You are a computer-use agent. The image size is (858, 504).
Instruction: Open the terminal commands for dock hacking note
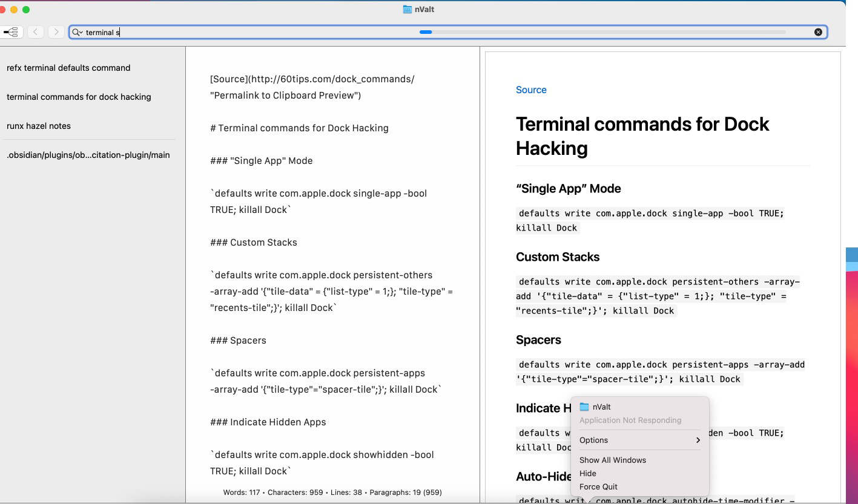pyautogui.click(x=79, y=97)
